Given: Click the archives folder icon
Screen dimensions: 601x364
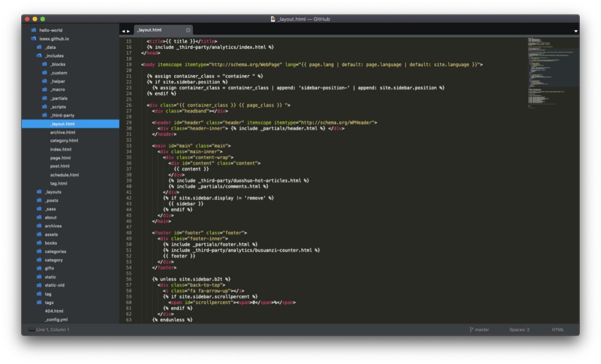Looking at the screenshot, I should [39, 226].
